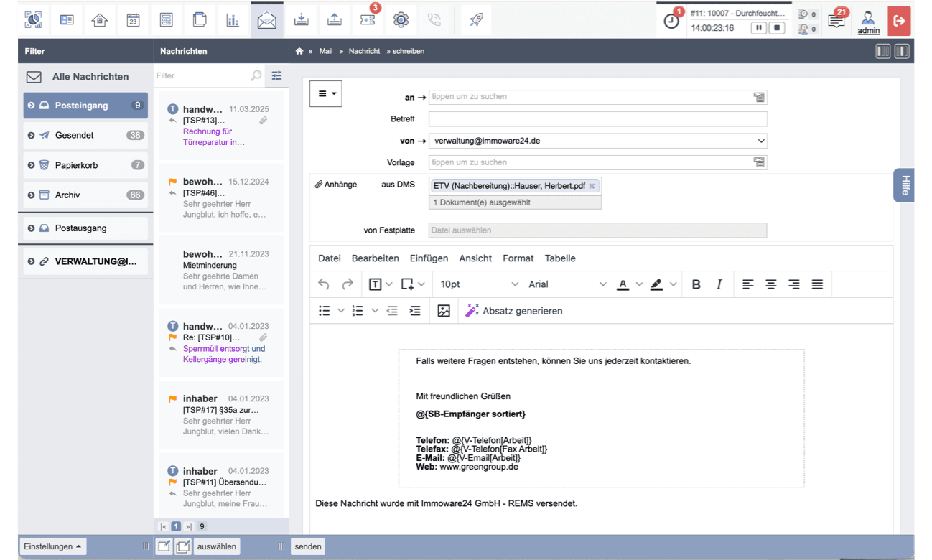The image size is (932, 560).
Task: Click the undo arrow in editor toolbar
Action: 324,284
